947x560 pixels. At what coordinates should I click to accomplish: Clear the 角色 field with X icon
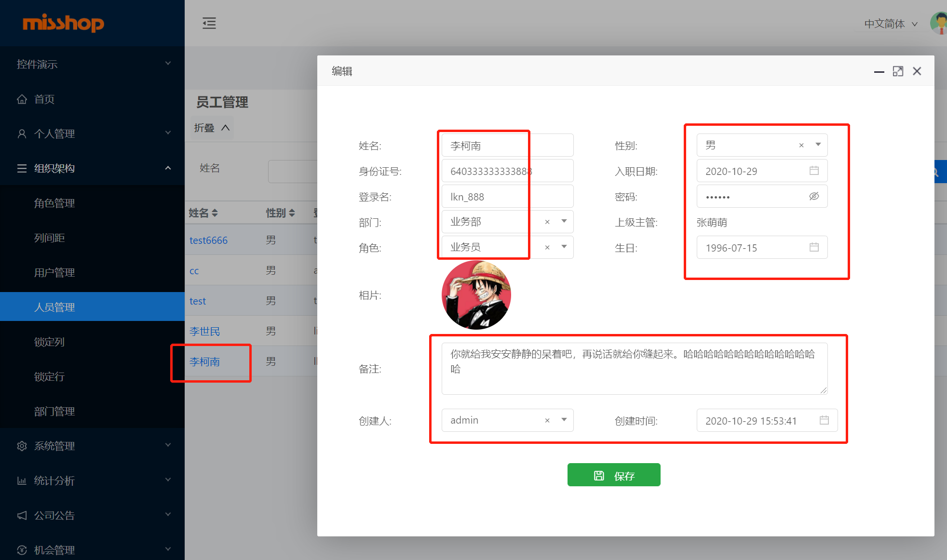click(x=547, y=247)
